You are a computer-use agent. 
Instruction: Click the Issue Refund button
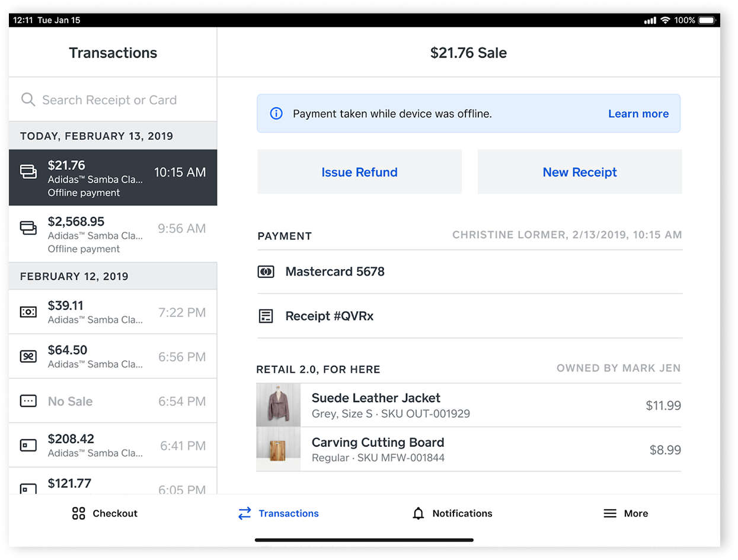(x=359, y=172)
